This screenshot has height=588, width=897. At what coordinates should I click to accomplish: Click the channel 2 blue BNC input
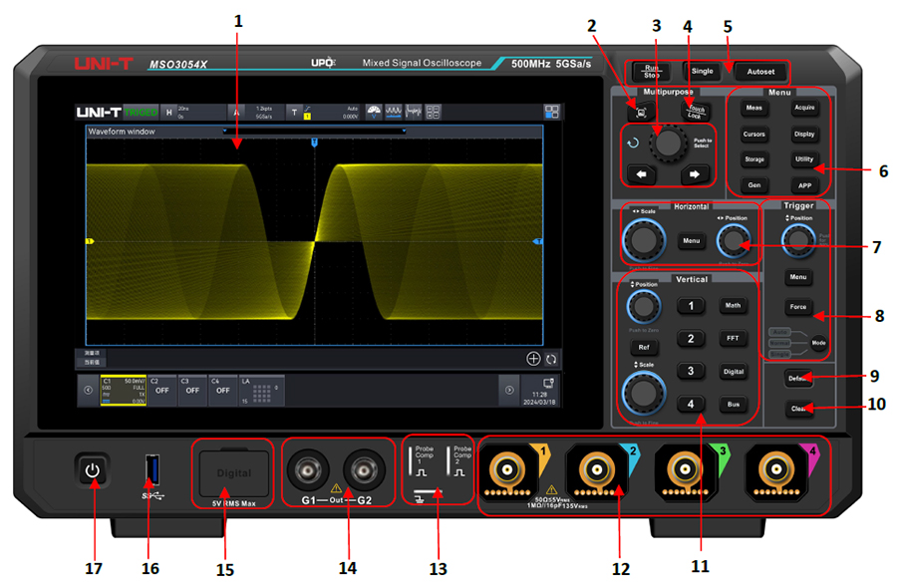pyautogui.click(x=597, y=471)
